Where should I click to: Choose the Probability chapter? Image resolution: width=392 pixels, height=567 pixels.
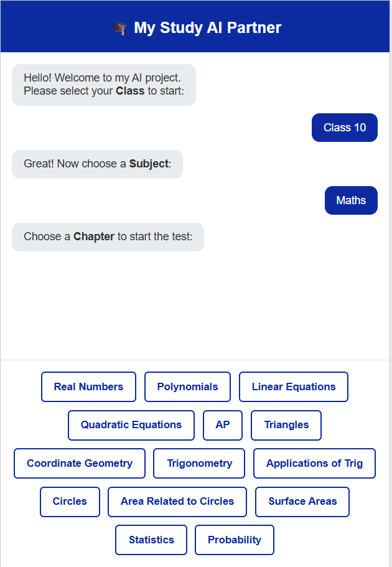[x=235, y=540]
